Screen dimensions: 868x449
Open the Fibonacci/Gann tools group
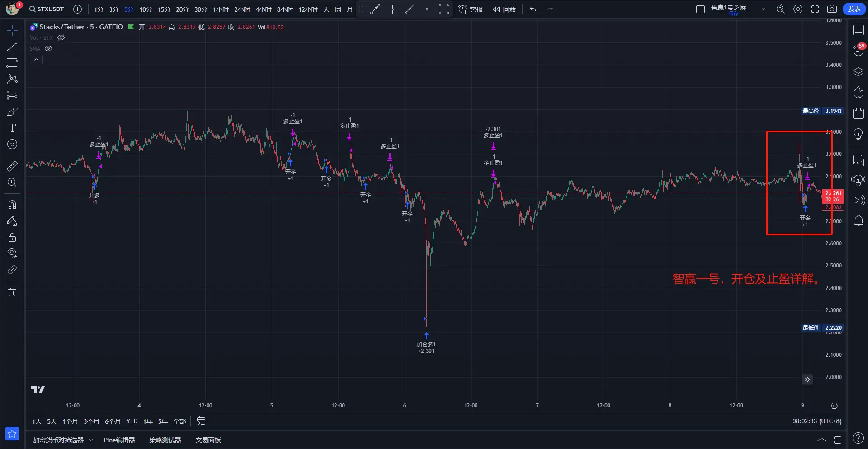click(x=12, y=63)
